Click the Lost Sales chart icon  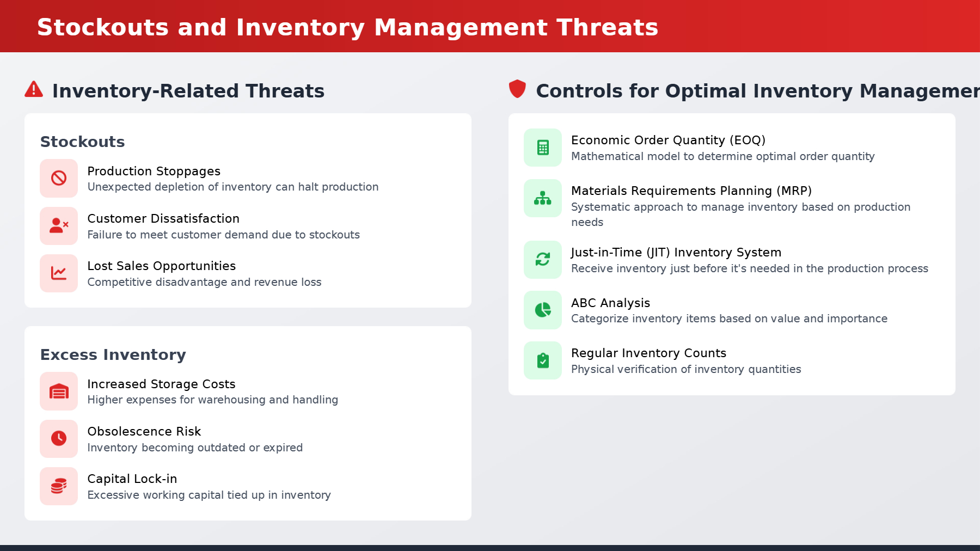pos(59,273)
